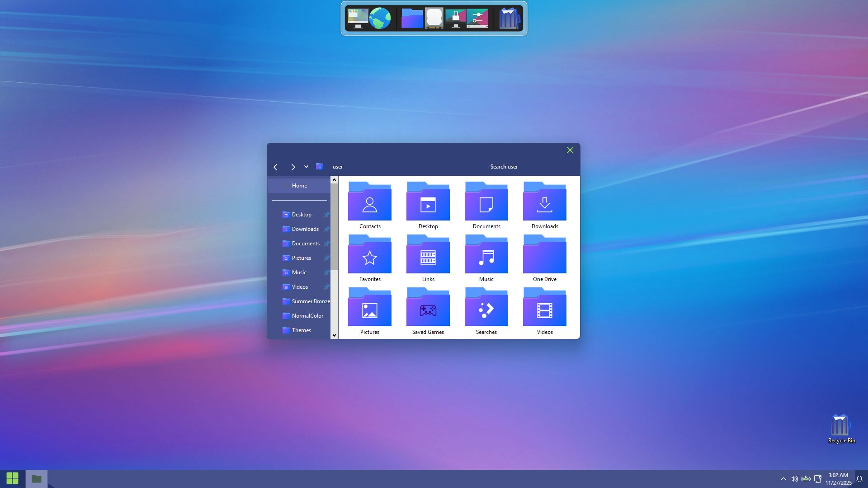Click the desktop monitor icon in dock
The height and width of the screenshot is (488, 868).
click(358, 19)
